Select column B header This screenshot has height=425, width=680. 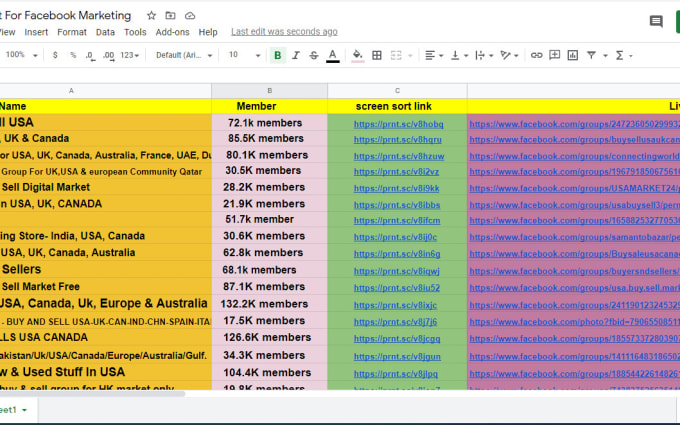[x=269, y=91]
